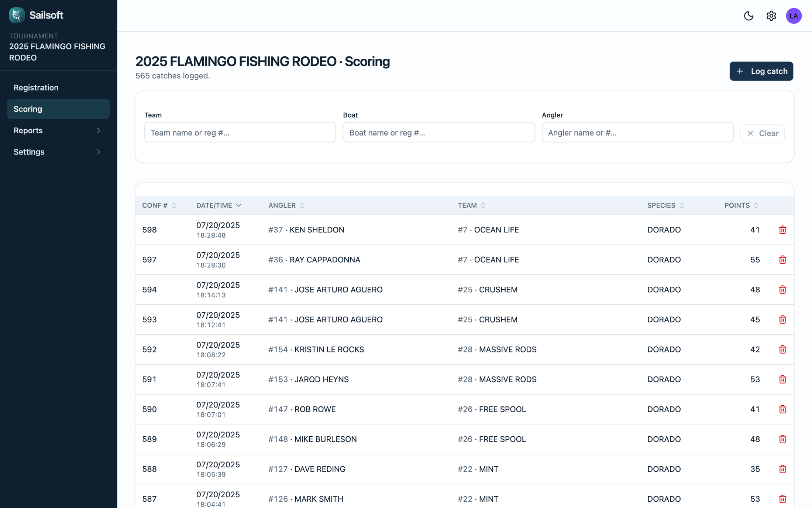Delete catch 587 by Mark Smith
This screenshot has width=812, height=508.
[x=782, y=499]
